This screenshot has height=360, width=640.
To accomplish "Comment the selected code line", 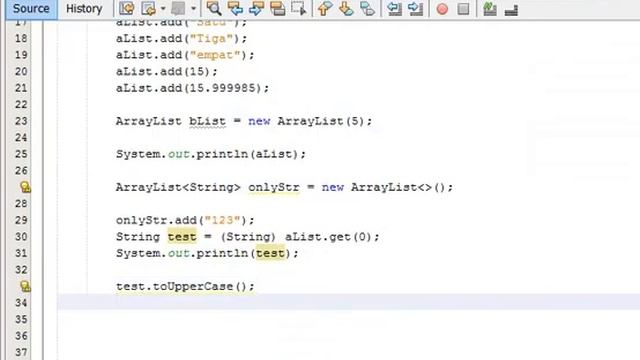I will (x=490, y=9).
